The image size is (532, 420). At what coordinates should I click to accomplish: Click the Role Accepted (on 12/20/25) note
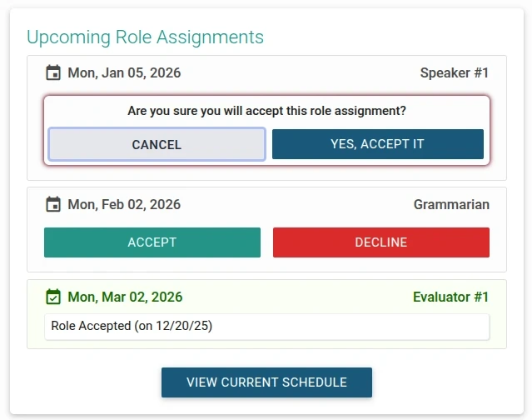[x=132, y=327]
